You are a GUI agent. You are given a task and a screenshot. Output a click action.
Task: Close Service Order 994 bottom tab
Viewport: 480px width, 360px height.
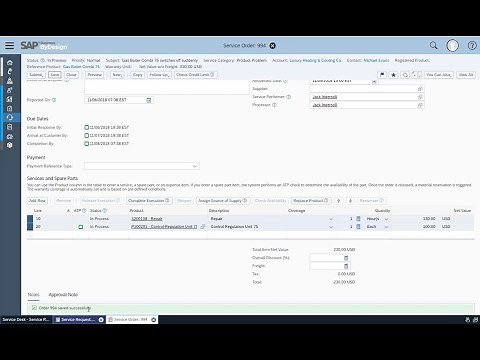click(154, 320)
